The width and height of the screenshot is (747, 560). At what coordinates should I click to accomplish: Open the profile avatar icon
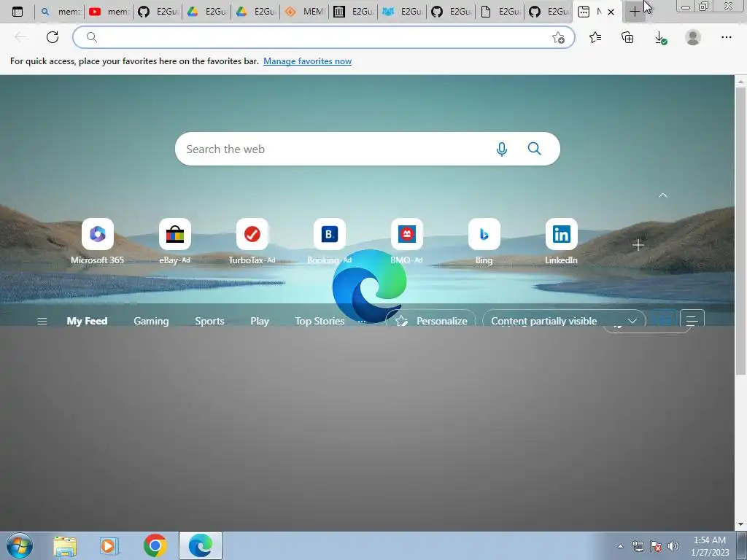tap(693, 37)
